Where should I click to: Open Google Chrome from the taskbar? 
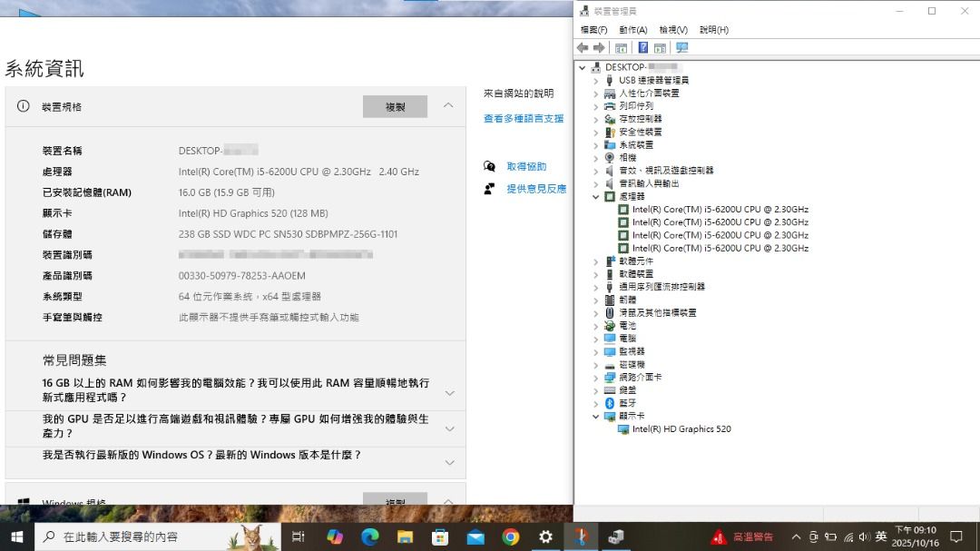click(510, 536)
